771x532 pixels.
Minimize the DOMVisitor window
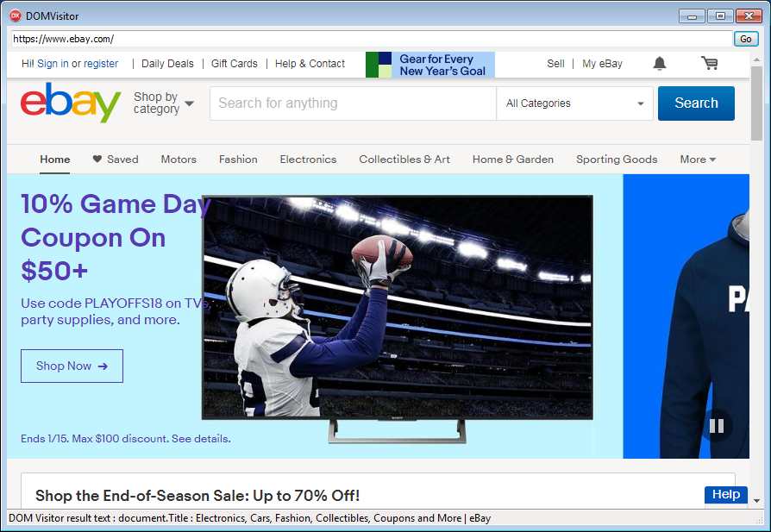coord(692,16)
